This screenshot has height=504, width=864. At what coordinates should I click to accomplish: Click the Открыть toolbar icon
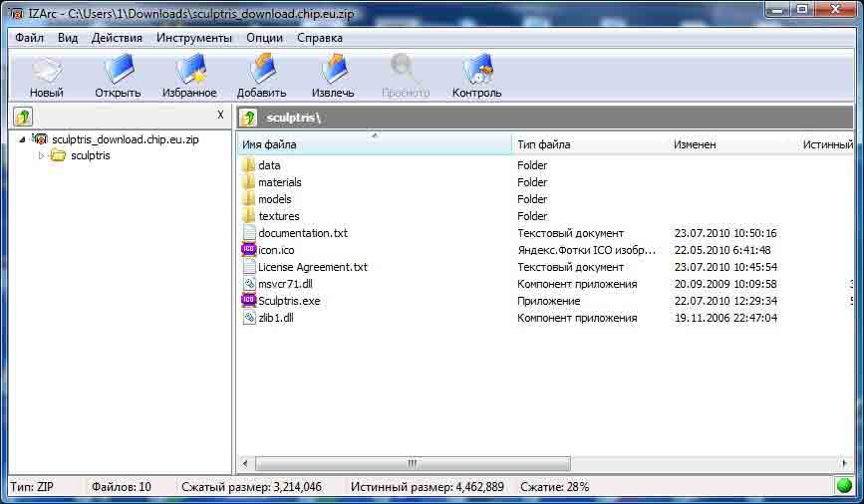point(119,69)
